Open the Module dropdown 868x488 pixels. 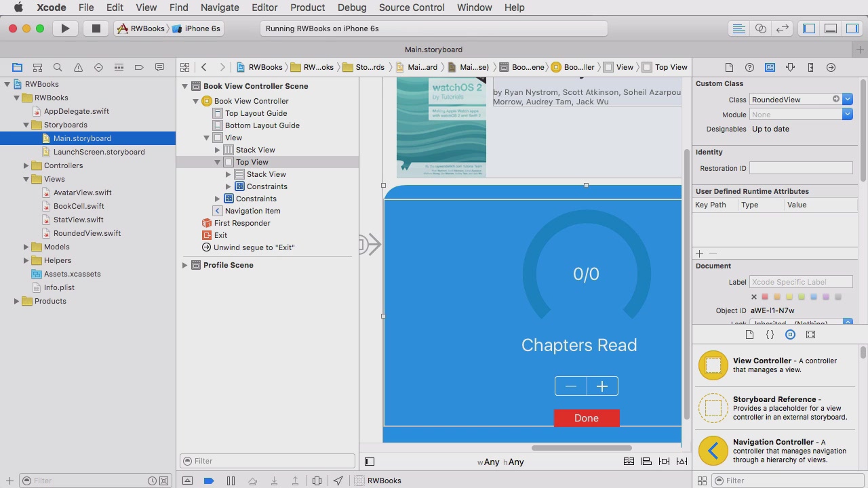848,115
